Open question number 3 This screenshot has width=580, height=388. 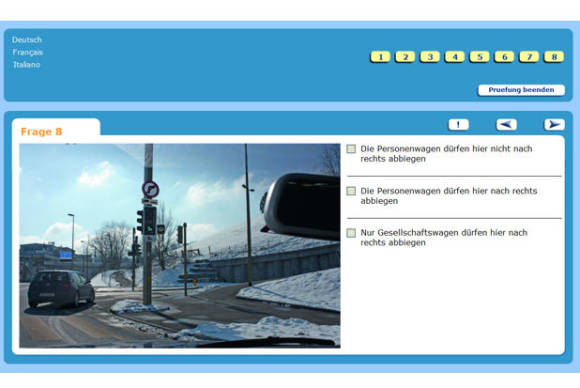(x=430, y=57)
